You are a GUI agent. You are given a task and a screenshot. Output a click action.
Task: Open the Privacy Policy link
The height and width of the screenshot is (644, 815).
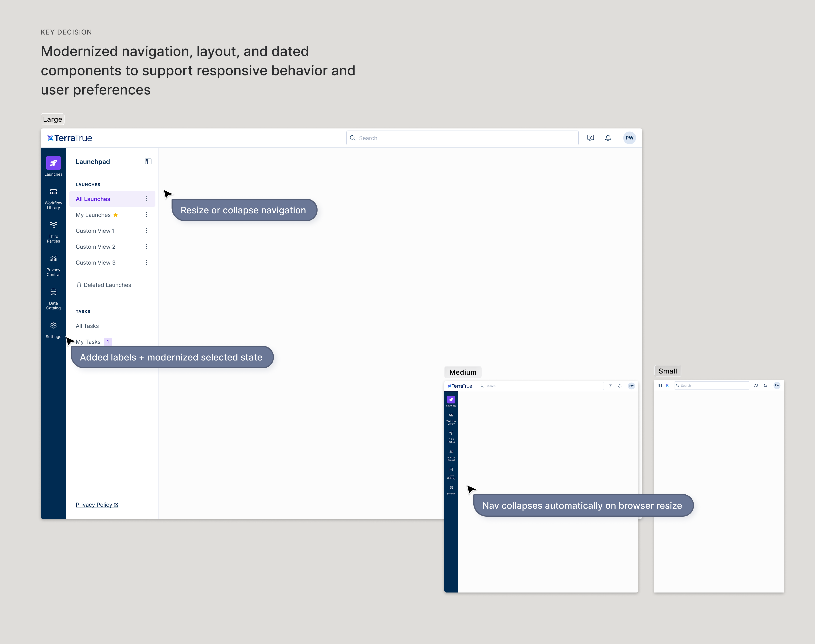point(94,504)
